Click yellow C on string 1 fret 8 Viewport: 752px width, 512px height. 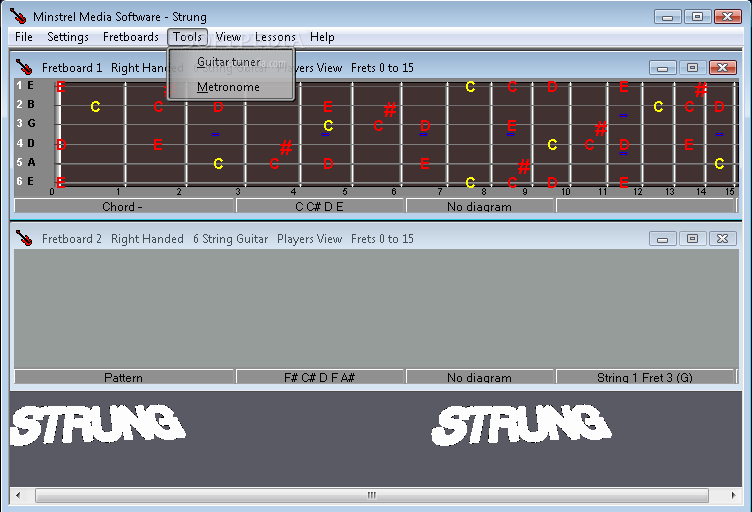[x=470, y=87]
